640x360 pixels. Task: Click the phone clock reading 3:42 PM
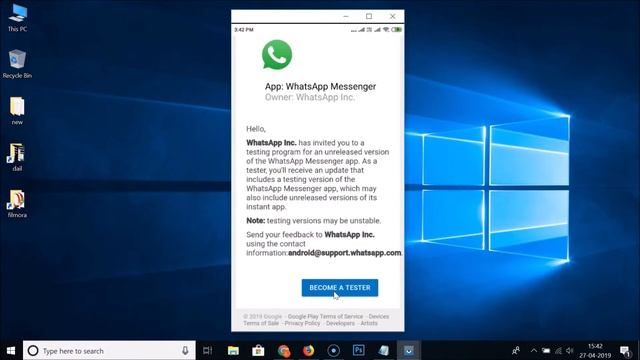(x=244, y=30)
